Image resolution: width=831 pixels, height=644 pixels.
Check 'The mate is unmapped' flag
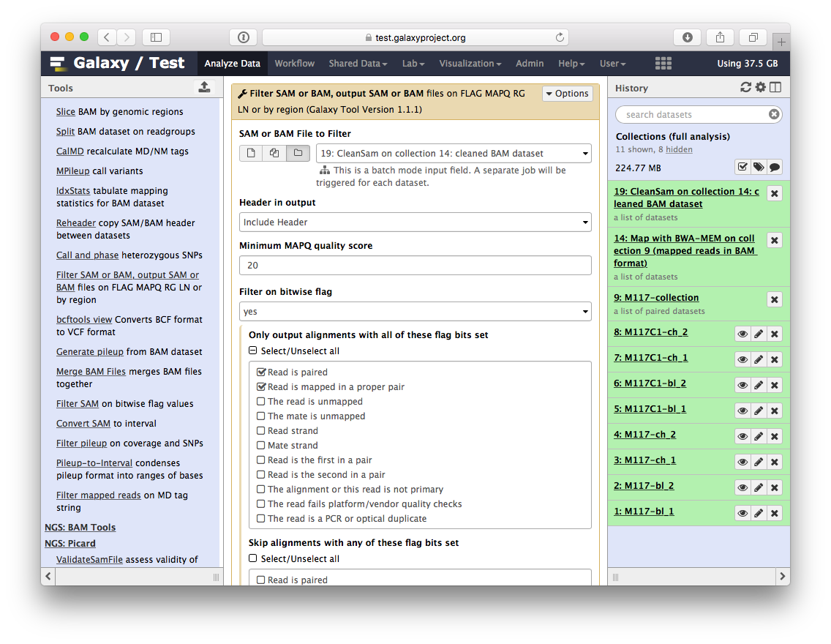260,416
